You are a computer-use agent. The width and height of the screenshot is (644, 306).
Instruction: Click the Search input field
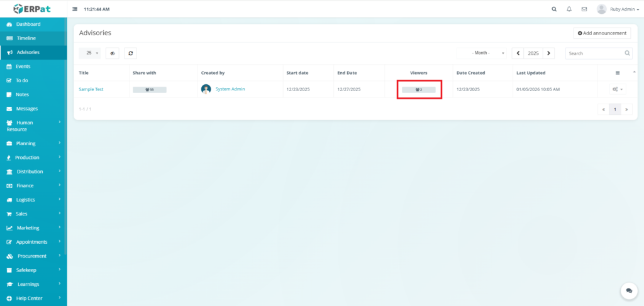[x=594, y=53]
